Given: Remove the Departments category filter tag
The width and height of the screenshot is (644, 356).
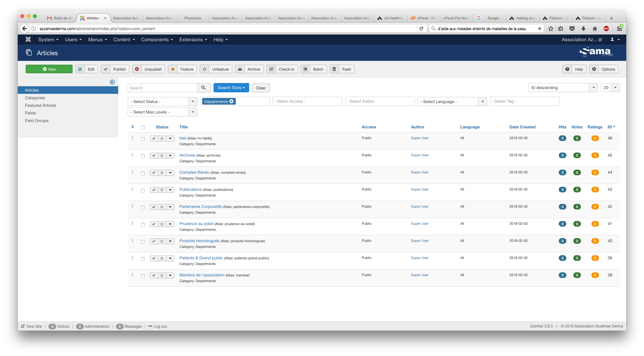Looking at the screenshot, I should [232, 101].
